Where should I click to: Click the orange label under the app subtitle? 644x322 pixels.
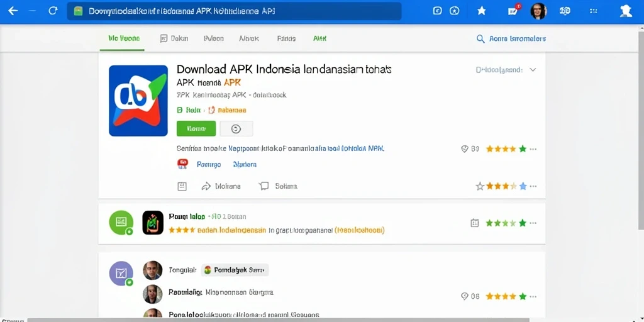click(x=227, y=110)
